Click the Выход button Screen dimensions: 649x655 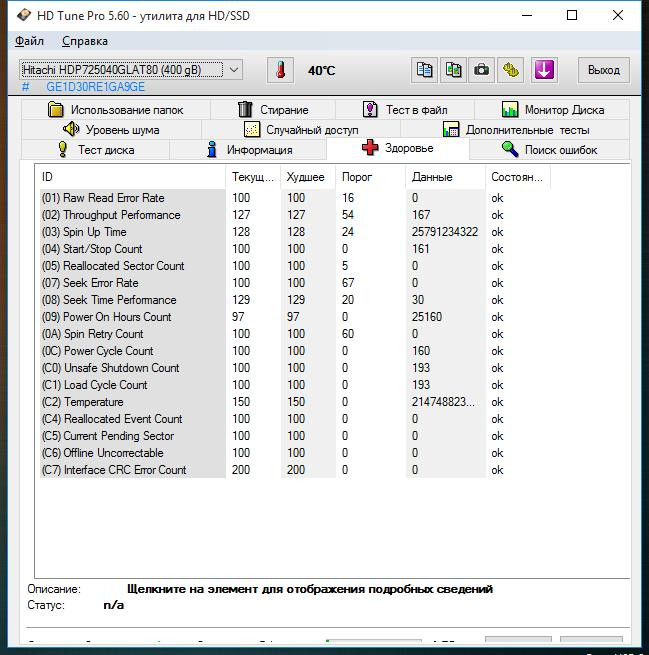pyautogui.click(x=603, y=70)
